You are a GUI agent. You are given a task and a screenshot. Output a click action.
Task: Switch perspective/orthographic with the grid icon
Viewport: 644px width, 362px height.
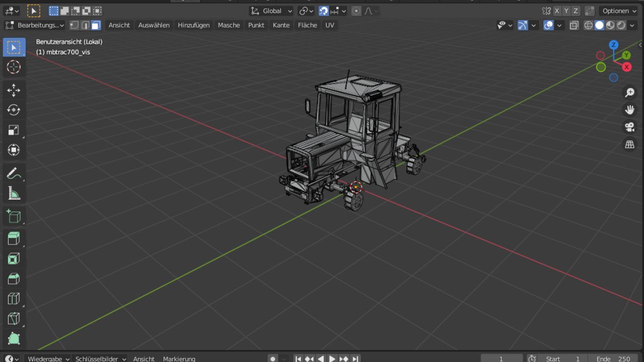tap(629, 144)
